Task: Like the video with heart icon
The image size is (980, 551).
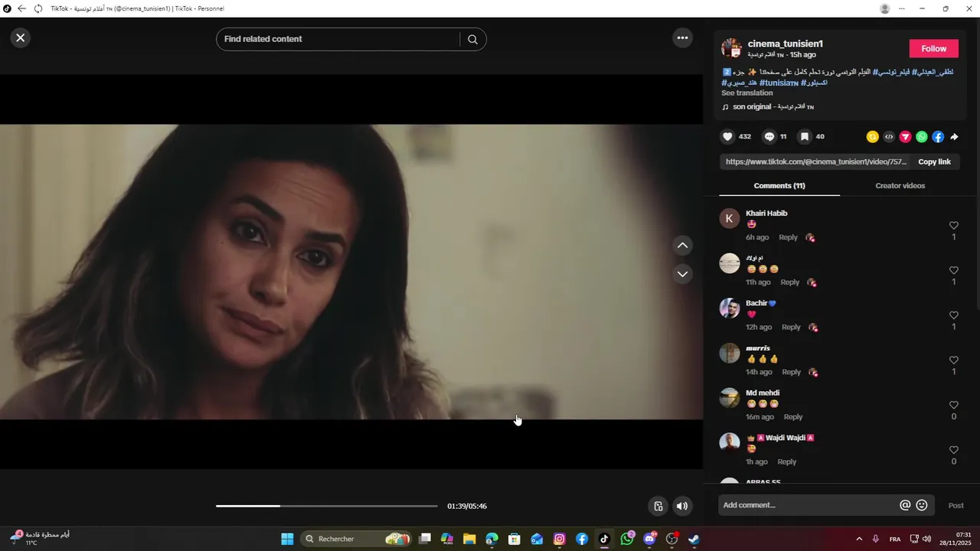Action: 727,137
